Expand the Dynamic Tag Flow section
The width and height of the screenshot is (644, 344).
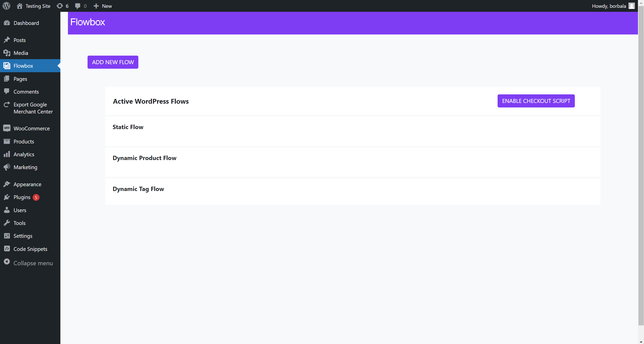point(138,189)
